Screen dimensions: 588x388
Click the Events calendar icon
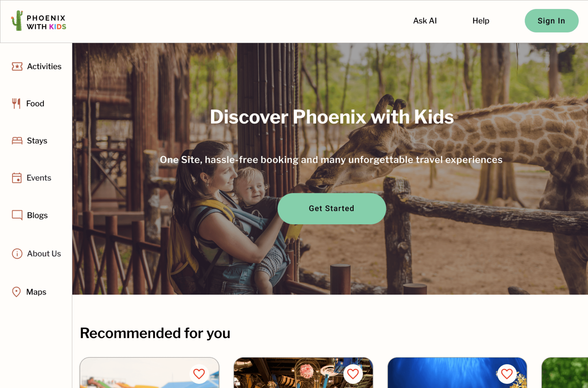[x=17, y=178]
